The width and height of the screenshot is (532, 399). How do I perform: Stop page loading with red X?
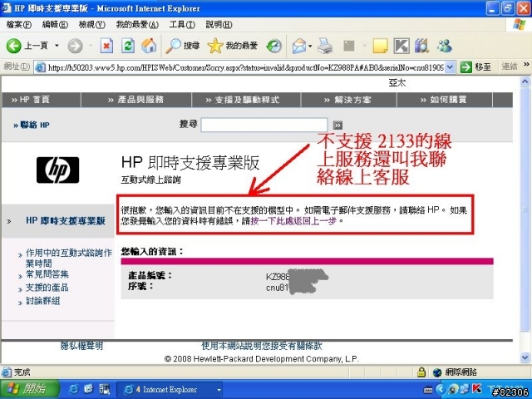(106, 46)
